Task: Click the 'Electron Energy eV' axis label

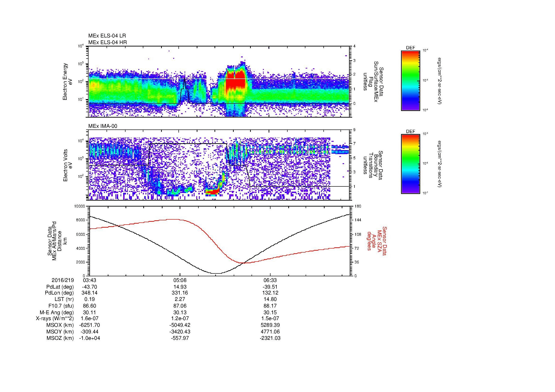Action: pos(67,82)
